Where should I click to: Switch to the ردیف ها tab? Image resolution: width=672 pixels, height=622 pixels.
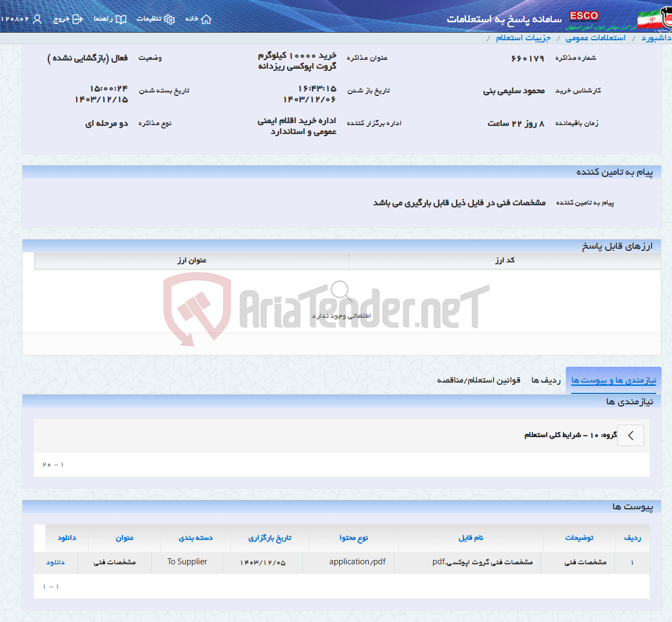546,380
